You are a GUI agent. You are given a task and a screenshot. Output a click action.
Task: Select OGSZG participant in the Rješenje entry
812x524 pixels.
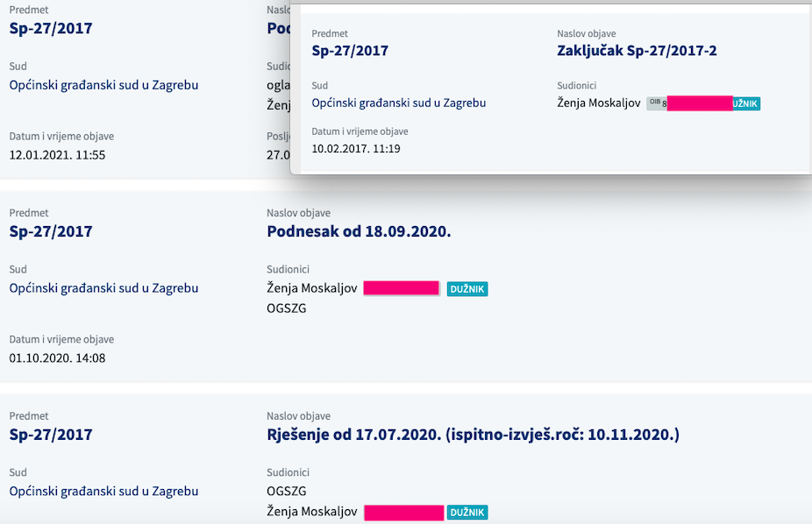coord(287,491)
